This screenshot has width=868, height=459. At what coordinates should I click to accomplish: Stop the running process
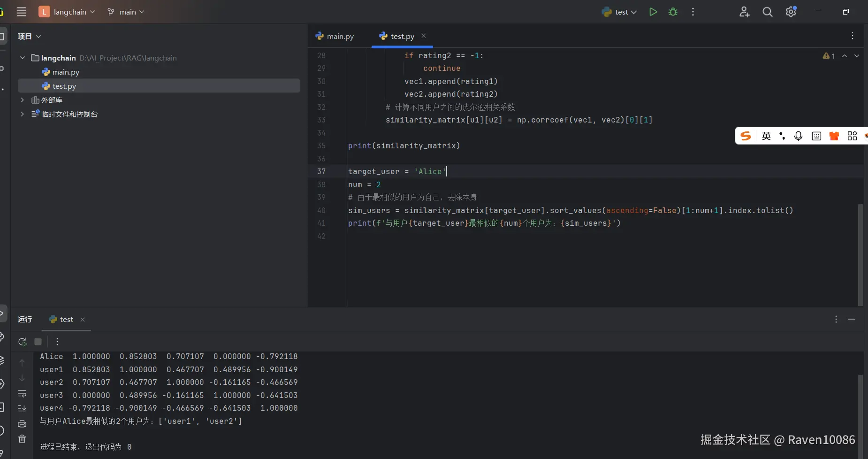[38, 342]
